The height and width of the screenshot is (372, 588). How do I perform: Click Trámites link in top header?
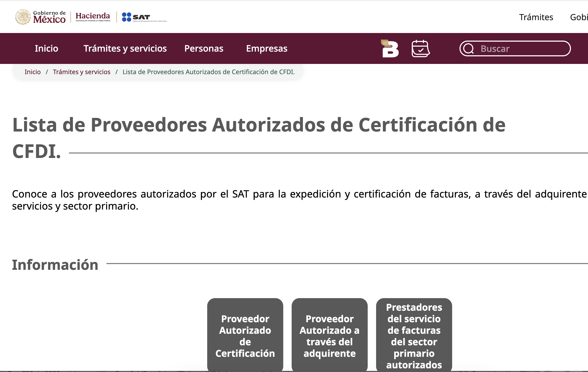(536, 17)
